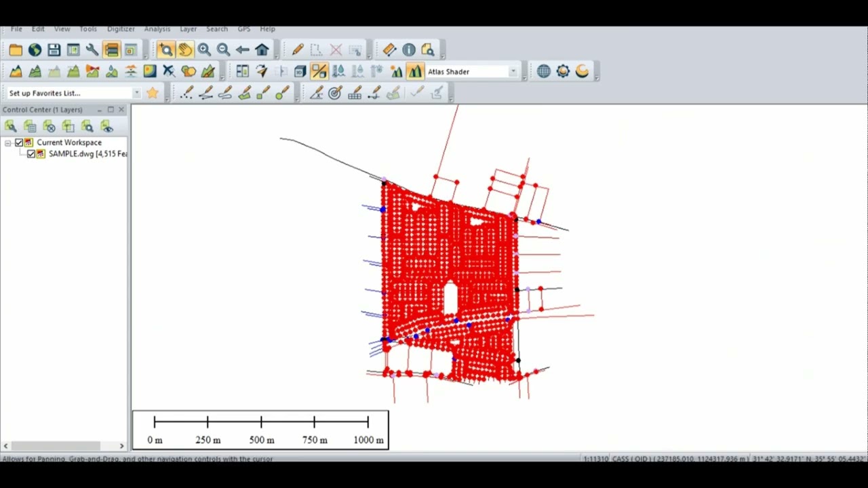The image size is (868, 488).
Task: Go back to previous view arrow
Action: 242,49
